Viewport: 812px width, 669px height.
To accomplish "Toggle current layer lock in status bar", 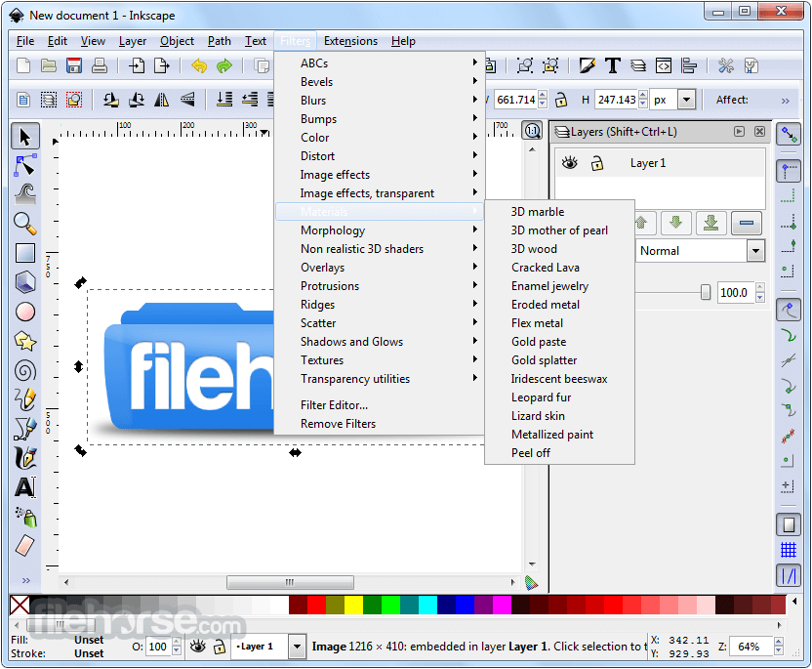I will click(x=220, y=647).
